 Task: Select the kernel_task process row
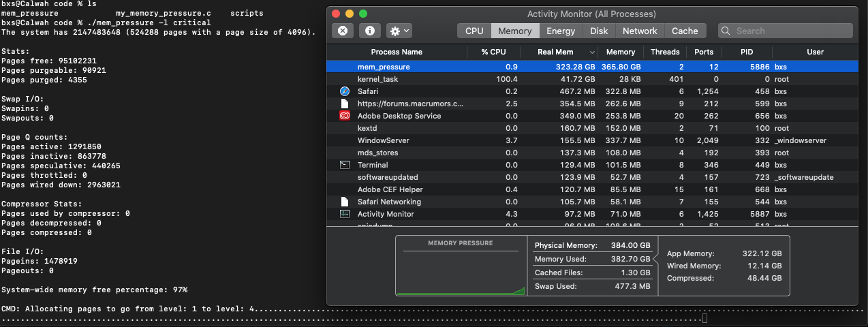click(x=593, y=79)
